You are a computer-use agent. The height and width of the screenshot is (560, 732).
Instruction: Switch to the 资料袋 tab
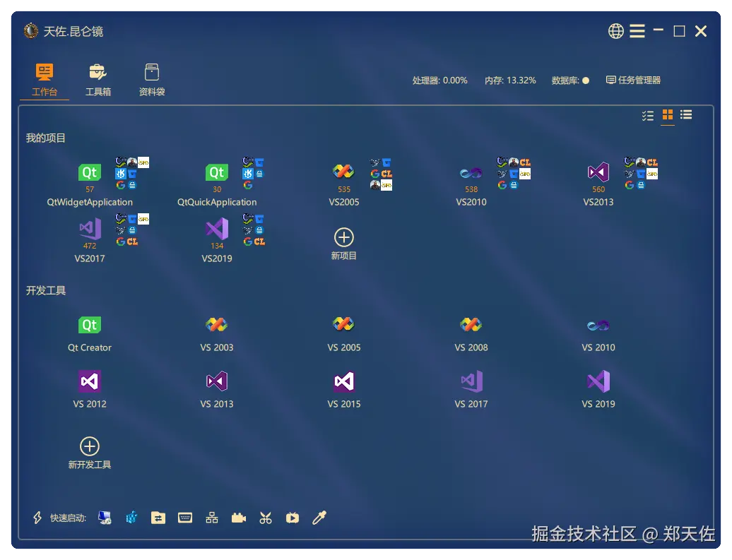coord(152,80)
